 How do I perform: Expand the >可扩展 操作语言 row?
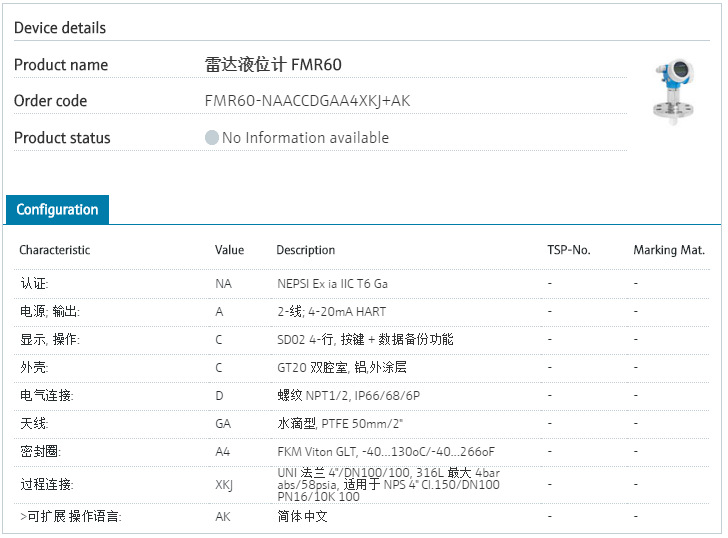pyautogui.click(x=70, y=517)
